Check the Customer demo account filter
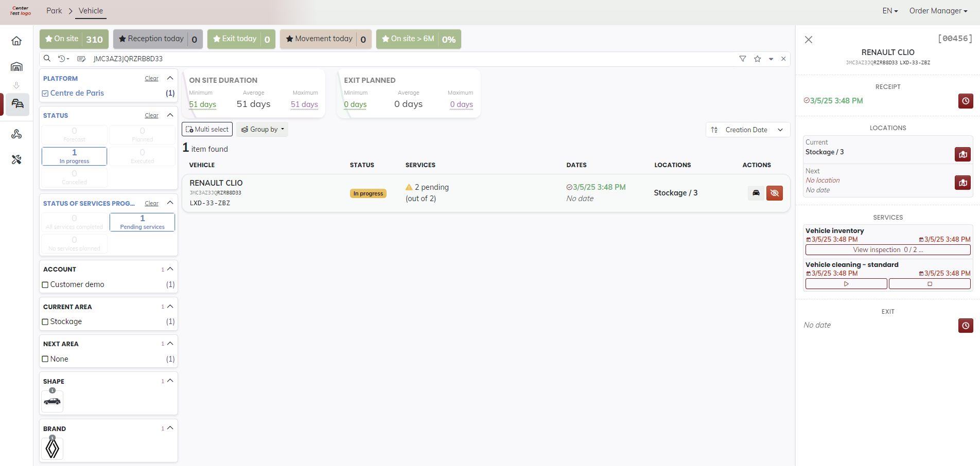This screenshot has width=980, height=466. (x=45, y=285)
